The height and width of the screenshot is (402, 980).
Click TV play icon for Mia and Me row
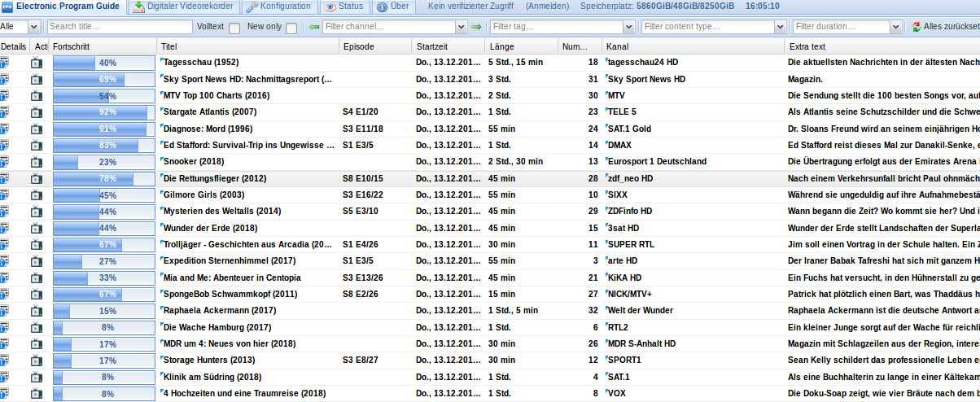pos(37,277)
